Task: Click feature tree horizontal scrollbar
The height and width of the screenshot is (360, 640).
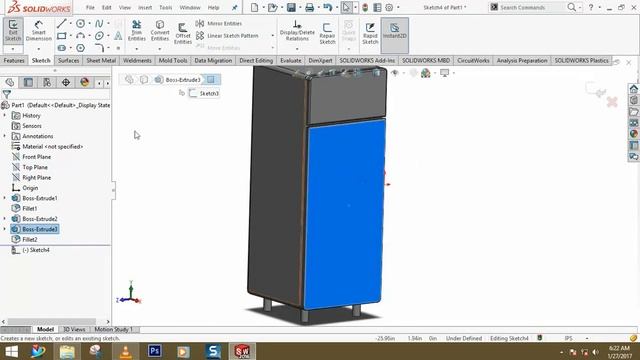Action: [51, 322]
